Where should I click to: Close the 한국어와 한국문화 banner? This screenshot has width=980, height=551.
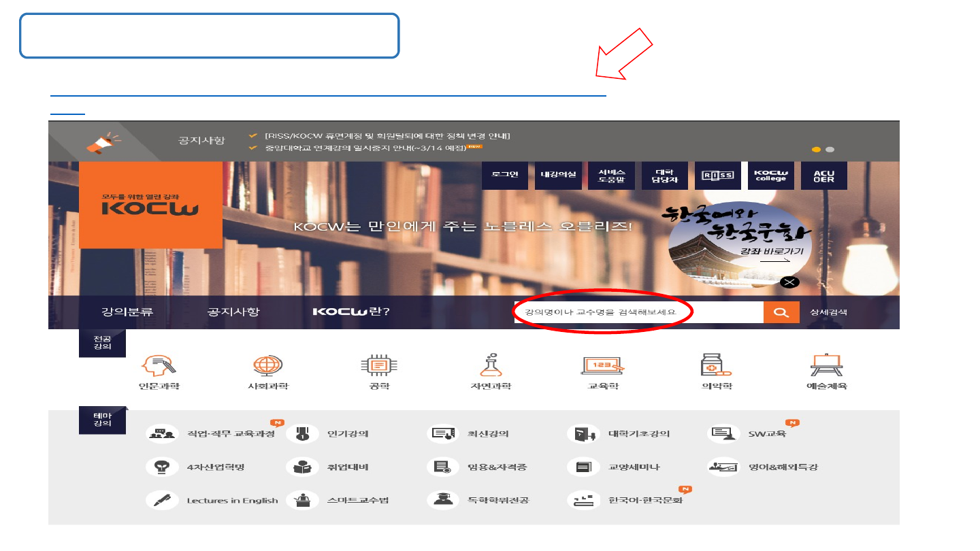[x=789, y=282]
